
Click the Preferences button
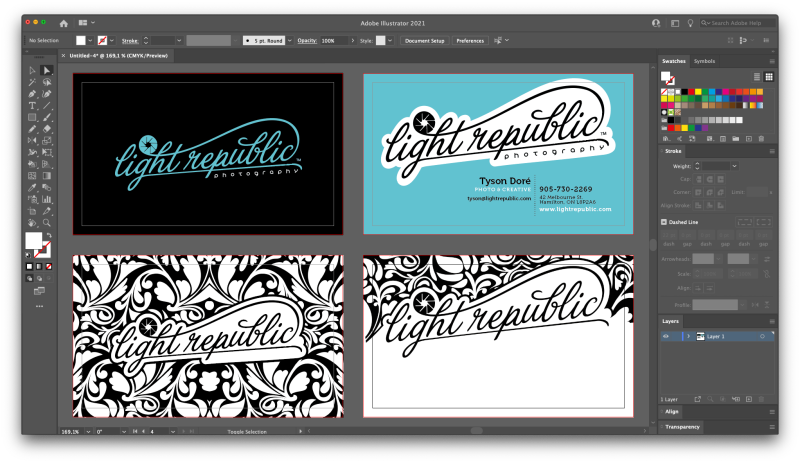pyautogui.click(x=470, y=41)
